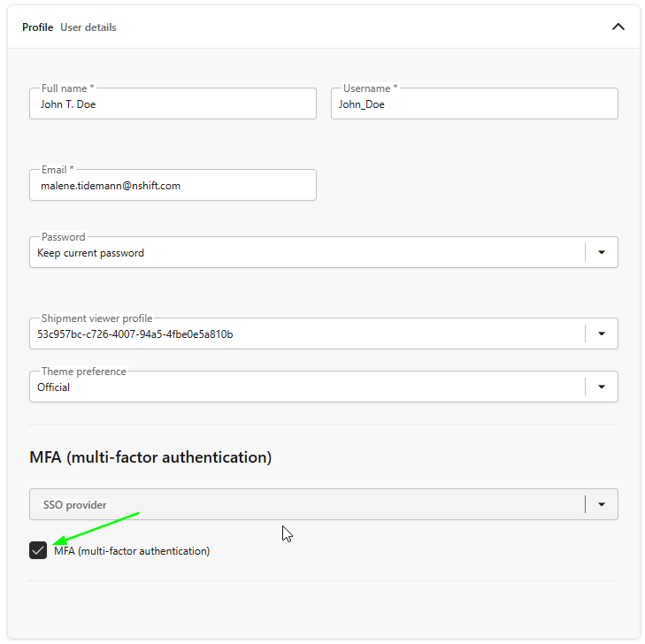The height and width of the screenshot is (644, 645).
Task: Open the SSO provider dropdown
Action: (x=323, y=504)
